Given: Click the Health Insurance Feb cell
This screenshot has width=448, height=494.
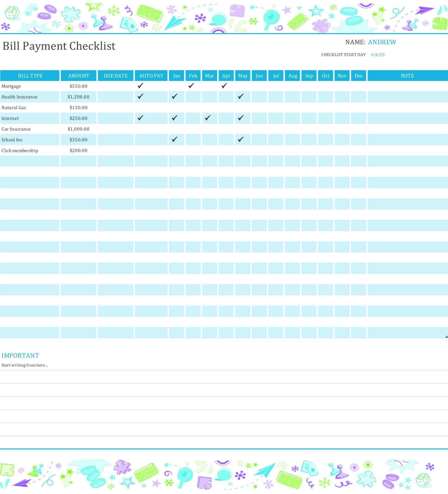Looking at the screenshot, I should pos(193,97).
